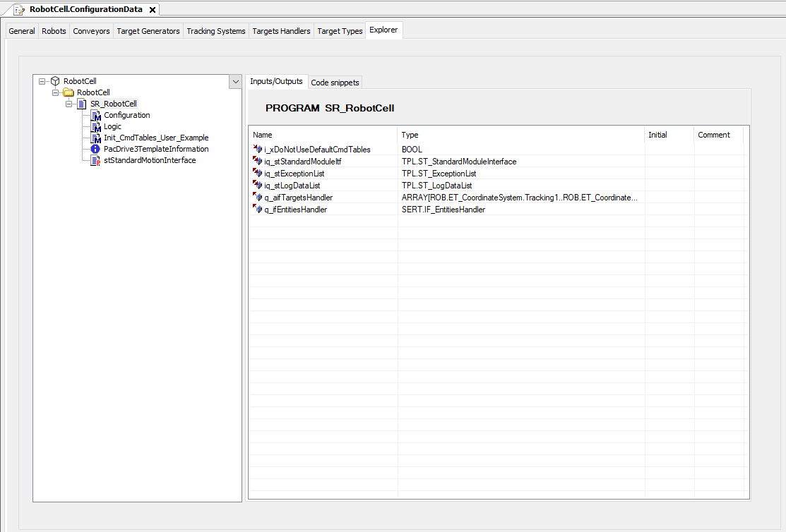The image size is (786, 532).
Task: Switch to the Code snippets tab
Action: click(x=335, y=83)
